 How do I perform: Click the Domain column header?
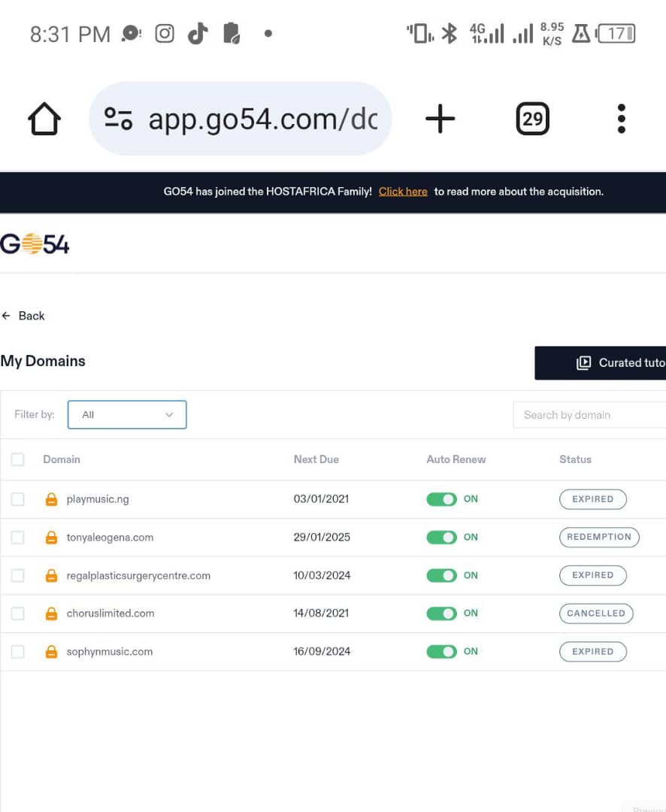point(62,459)
